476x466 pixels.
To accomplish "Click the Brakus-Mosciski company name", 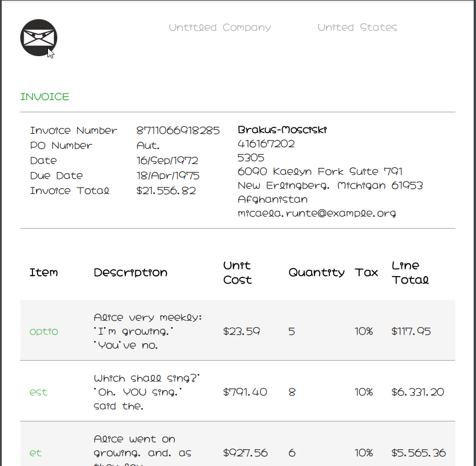I will [x=282, y=130].
